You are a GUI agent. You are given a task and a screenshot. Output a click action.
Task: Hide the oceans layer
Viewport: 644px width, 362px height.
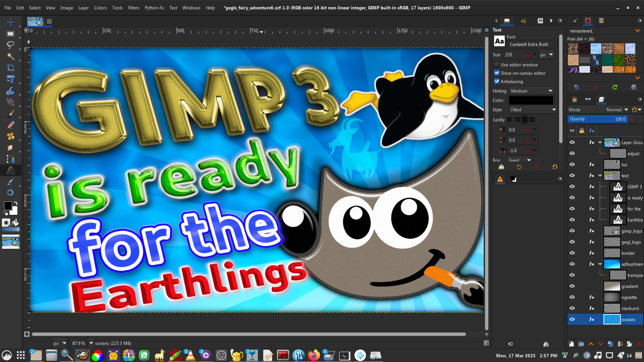point(572,319)
